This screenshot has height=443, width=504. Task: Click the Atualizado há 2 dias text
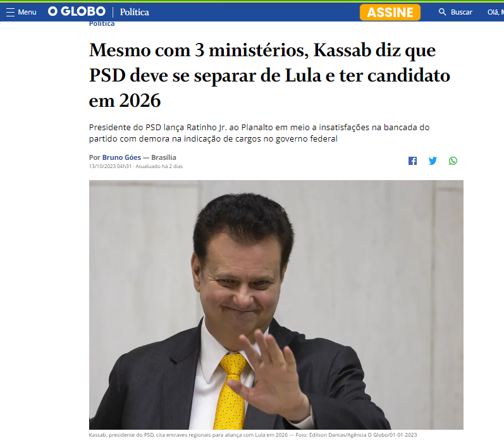tap(159, 166)
